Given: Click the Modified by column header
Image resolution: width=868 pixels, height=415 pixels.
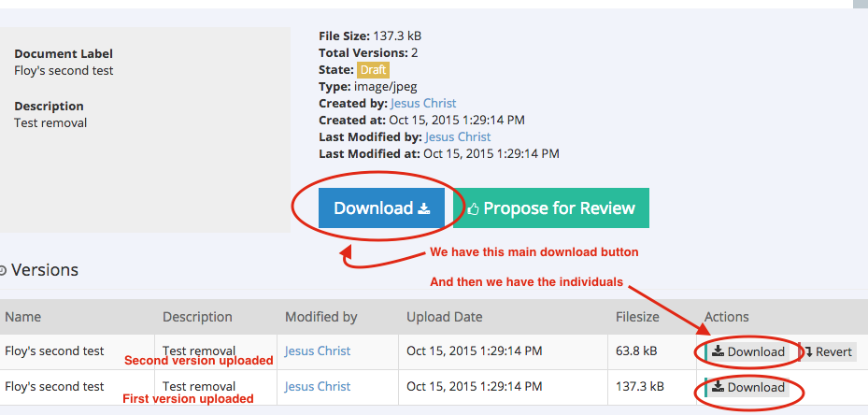Looking at the screenshot, I should [x=321, y=317].
